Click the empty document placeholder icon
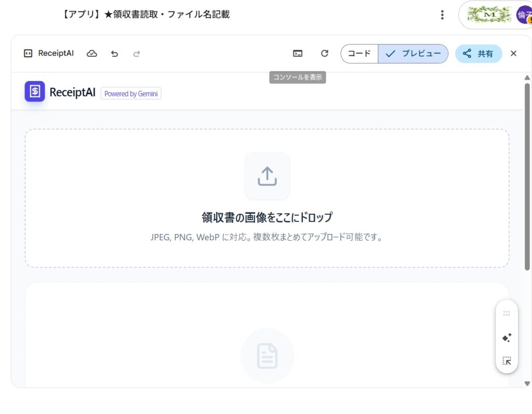Image resolution: width=532 pixels, height=414 pixels. (267, 356)
